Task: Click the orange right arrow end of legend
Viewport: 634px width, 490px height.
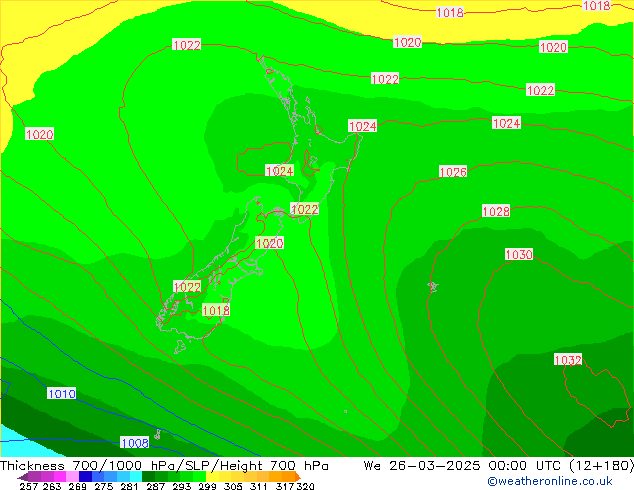Action: 298,477
